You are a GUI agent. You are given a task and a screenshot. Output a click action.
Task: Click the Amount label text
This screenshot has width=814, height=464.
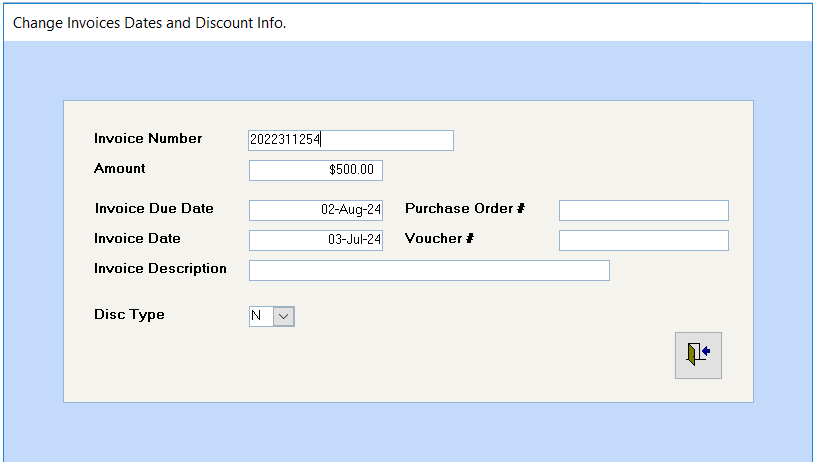coord(120,169)
